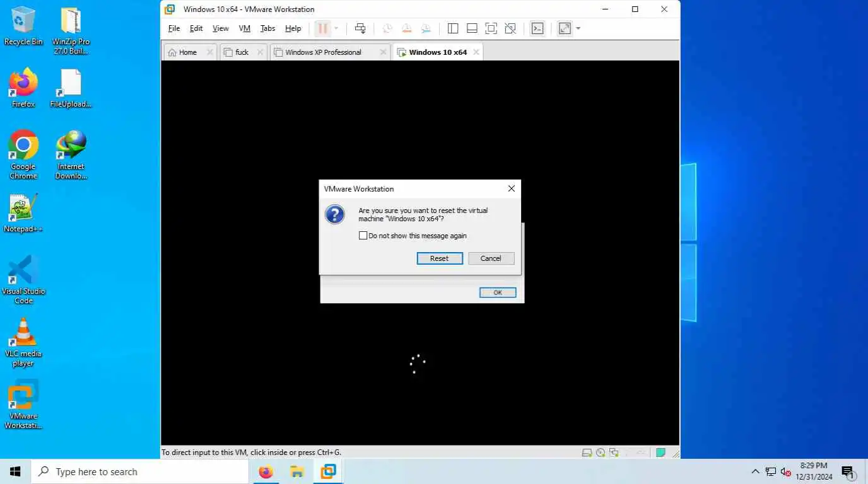The height and width of the screenshot is (484, 868).
Task: Click the Reset button in dialog
Action: click(x=440, y=258)
